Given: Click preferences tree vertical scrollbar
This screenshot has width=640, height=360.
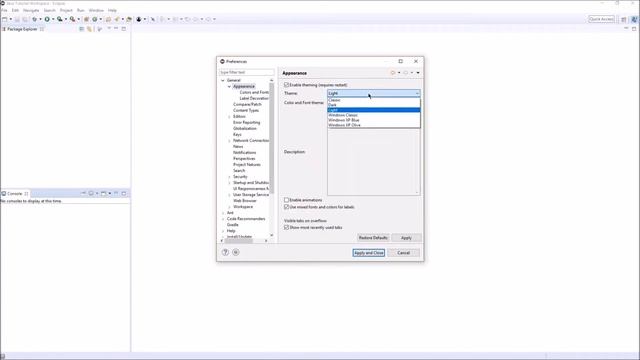Looking at the screenshot, I should coord(271,139).
